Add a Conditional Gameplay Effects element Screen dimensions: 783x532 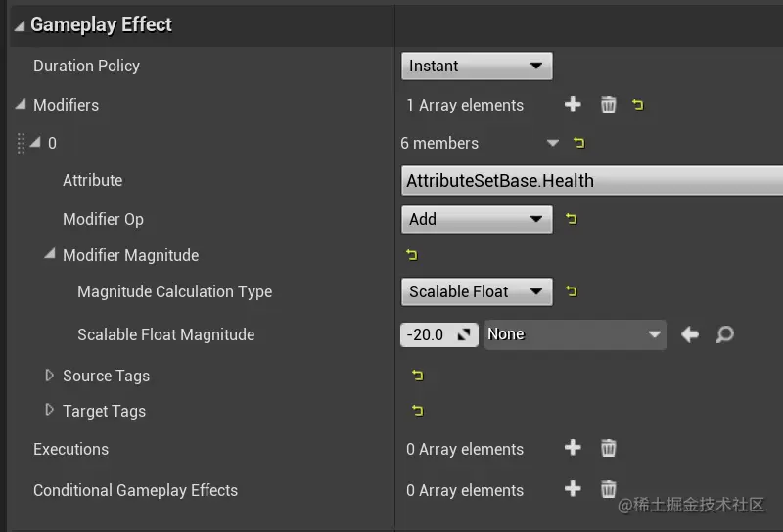573,490
